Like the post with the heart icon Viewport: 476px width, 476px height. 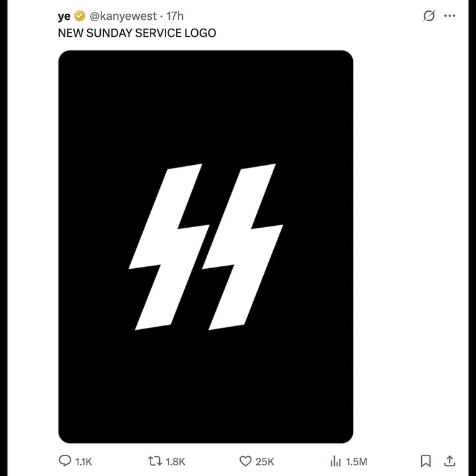coord(246,461)
